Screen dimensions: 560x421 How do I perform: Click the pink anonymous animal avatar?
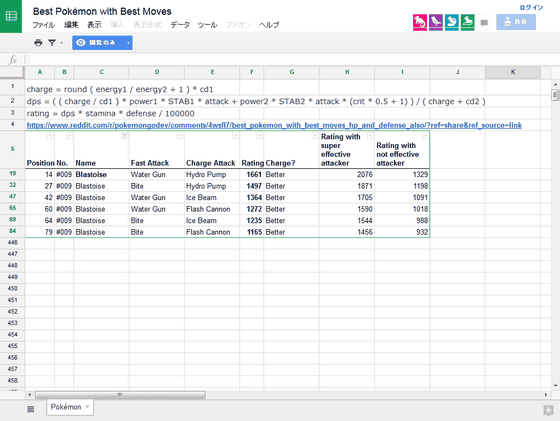pyautogui.click(x=420, y=22)
